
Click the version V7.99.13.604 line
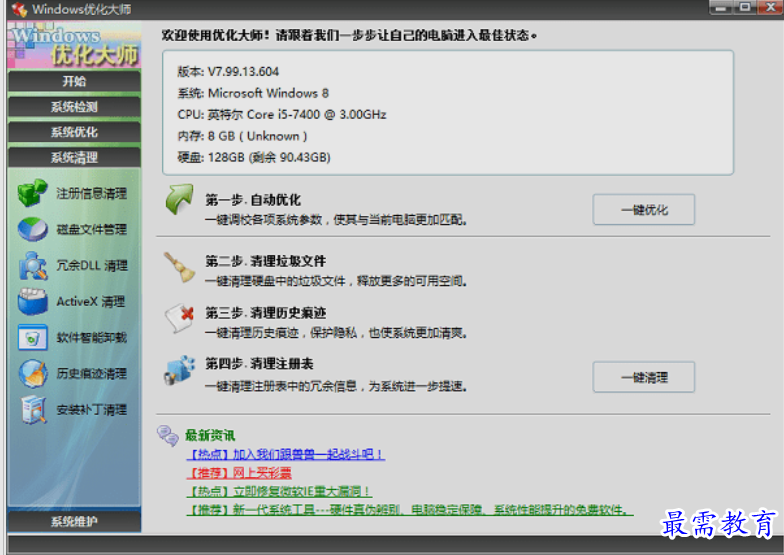[x=228, y=72]
